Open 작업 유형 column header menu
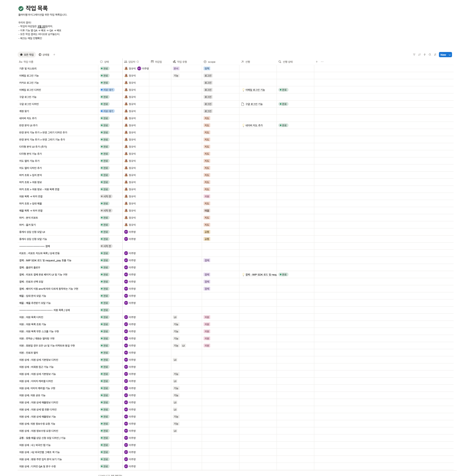This screenshot has height=476, width=458. tap(187, 62)
